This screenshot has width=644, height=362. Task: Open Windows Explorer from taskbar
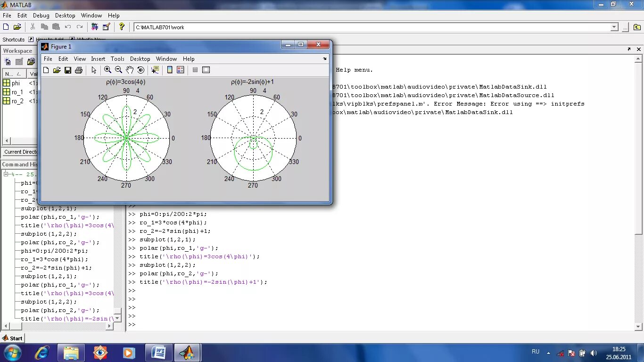click(x=71, y=352)
